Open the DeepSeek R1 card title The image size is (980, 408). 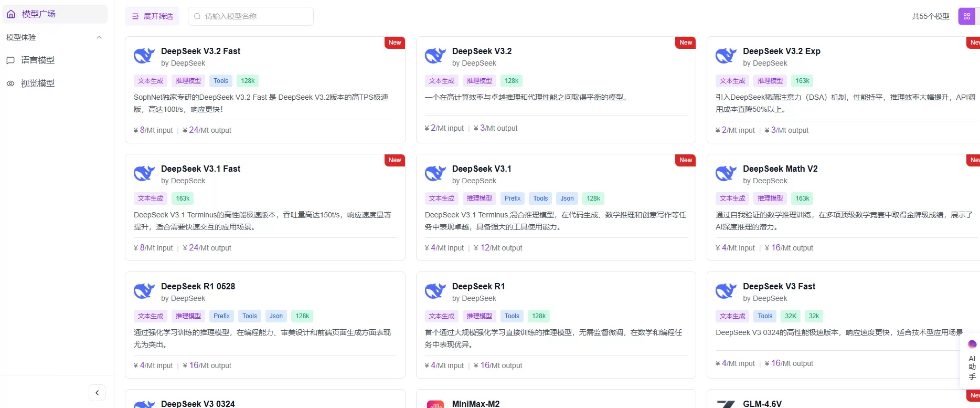478,286
